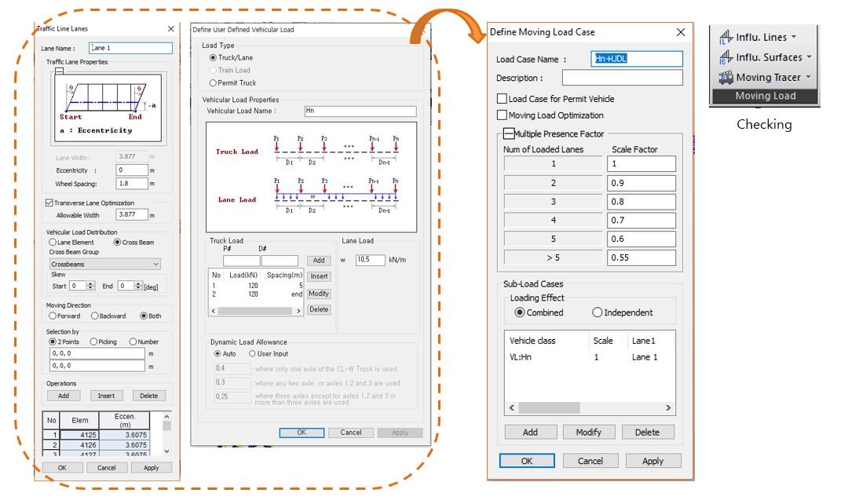Click Insert in Truck Load section

coord(319,276)
